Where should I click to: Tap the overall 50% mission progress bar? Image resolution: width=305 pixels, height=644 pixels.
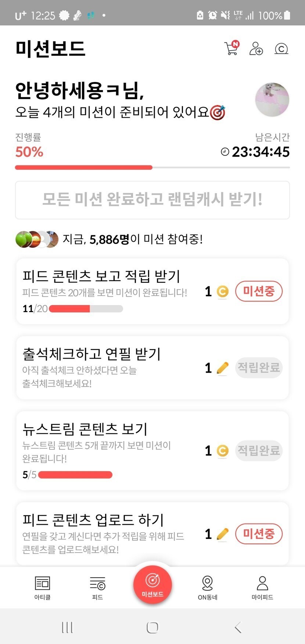[152, 168]
